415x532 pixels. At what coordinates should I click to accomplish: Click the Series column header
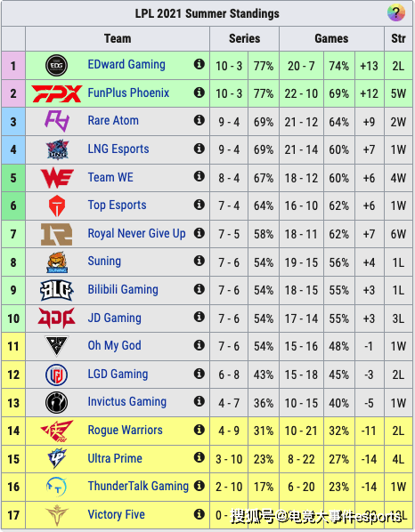[x=245, y=38]
